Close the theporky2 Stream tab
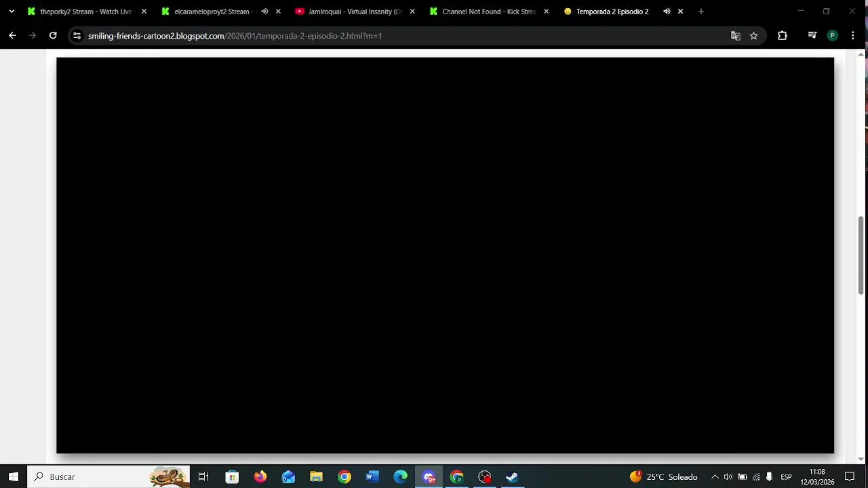Image resolution: width=868 pixels, height=488 pixels. tap(144, 12)
